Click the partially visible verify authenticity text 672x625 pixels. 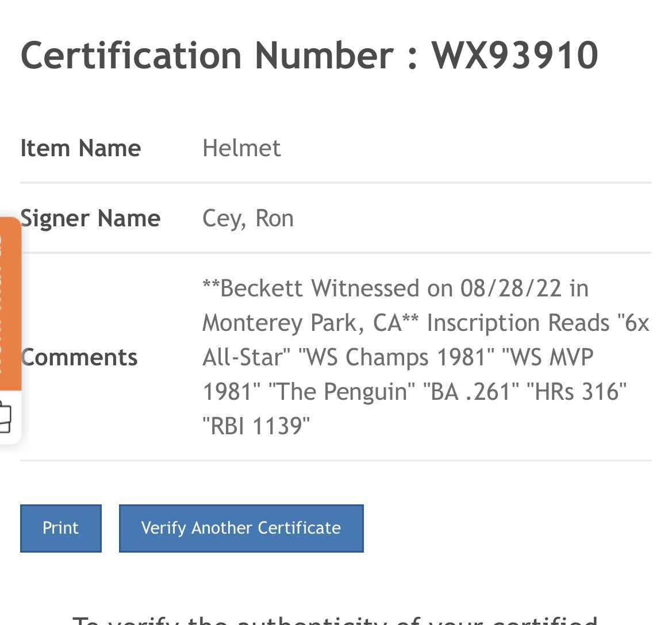tap(335, 620)
